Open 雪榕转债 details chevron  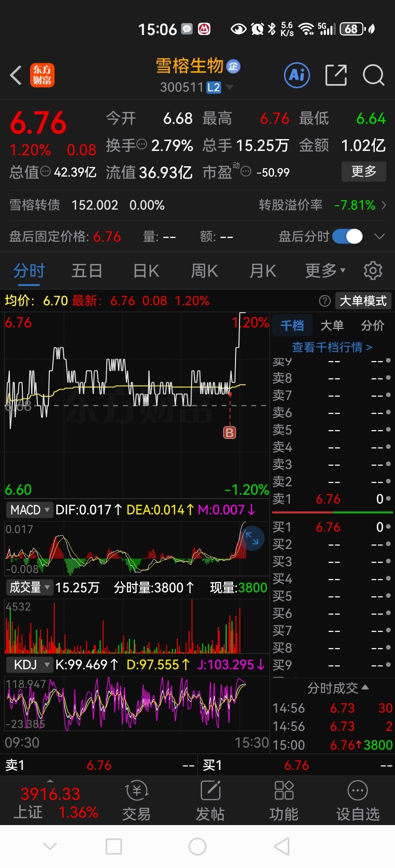click(384, 205)
